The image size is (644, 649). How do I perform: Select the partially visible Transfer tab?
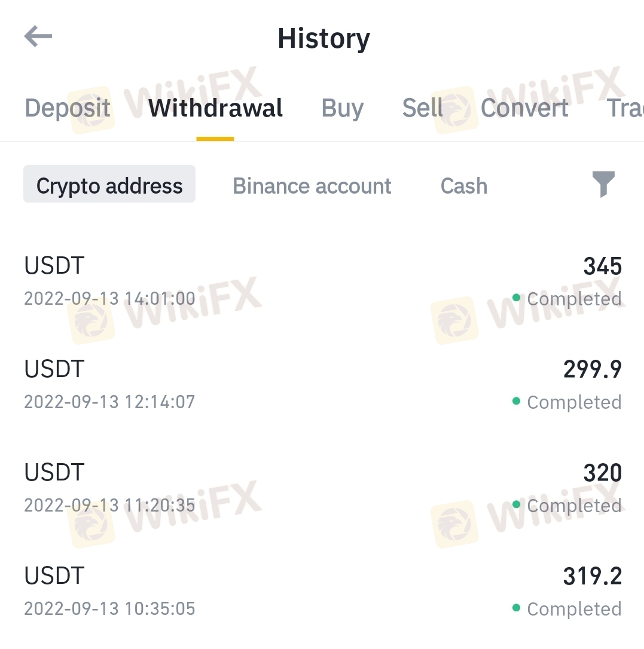click(625, 108)
